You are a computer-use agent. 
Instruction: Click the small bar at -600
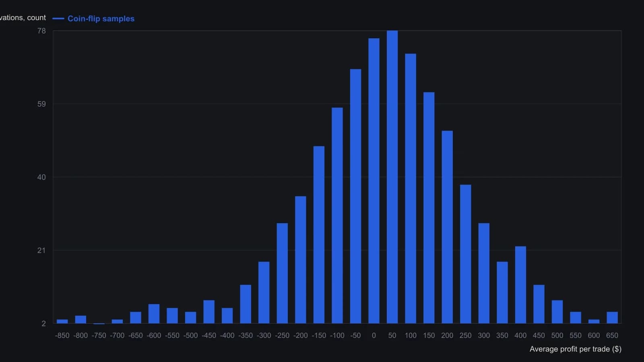[x=154, y=314]
